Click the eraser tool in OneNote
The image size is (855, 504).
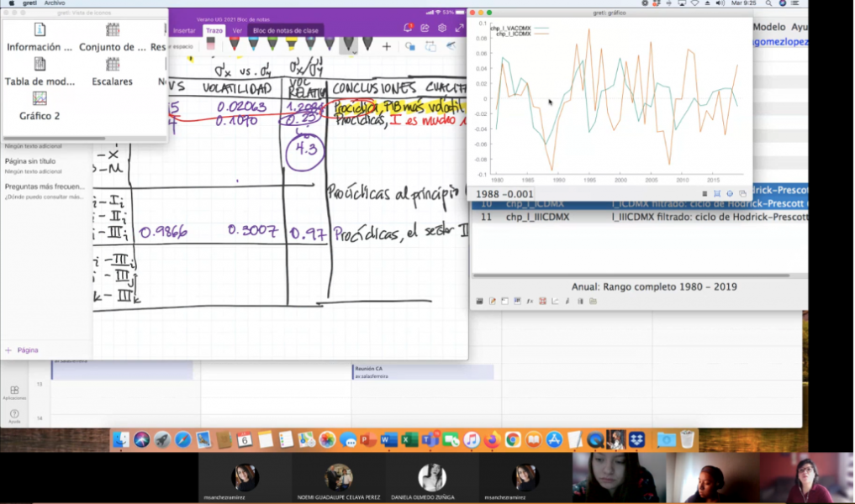[x=211, y=46]
